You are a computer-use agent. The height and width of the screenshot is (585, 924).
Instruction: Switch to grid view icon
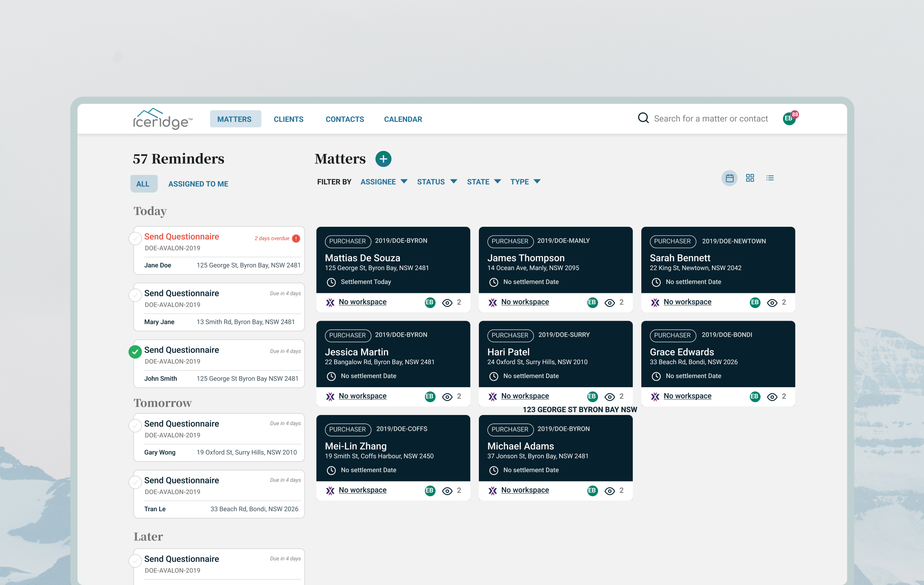(749, 178)
